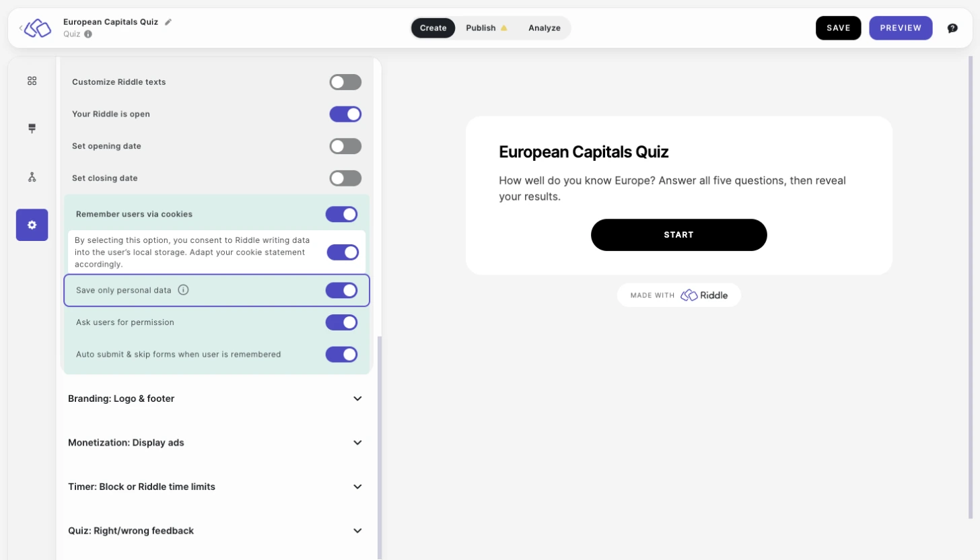Image resolution: width=980 pixels, height=560 pixels.
Task: Expand Timer: Block or Riddle time limits
Action: [215, 487]
